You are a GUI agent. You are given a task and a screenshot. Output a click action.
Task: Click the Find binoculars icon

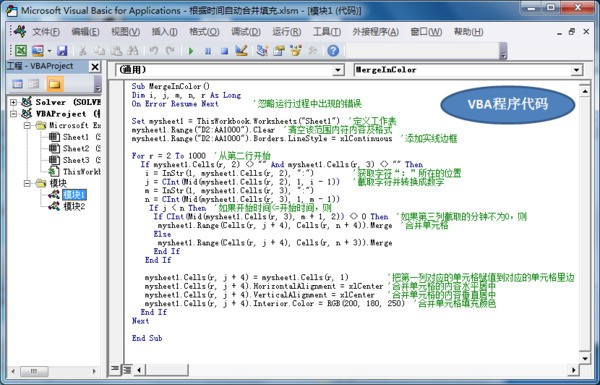[x=132, y=51]
